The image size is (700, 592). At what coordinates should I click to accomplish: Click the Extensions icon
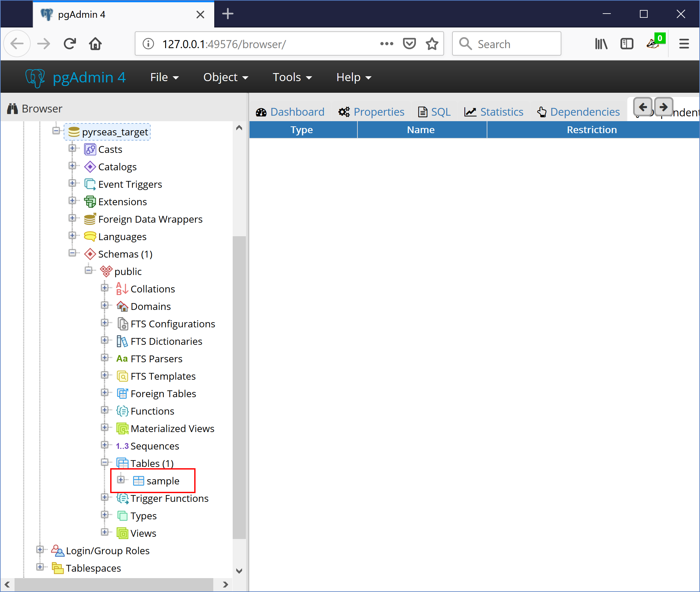(x=90, y=202)
